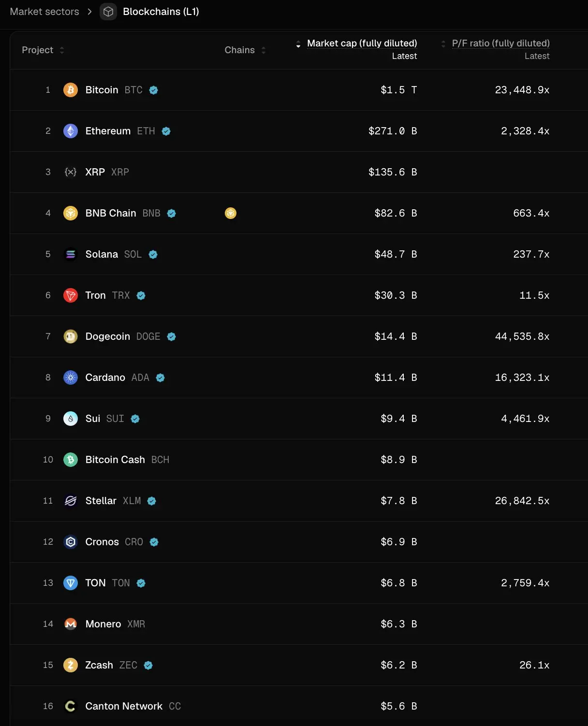
Task: Open the Project column sort chevrons
Action: click(62, 50)
